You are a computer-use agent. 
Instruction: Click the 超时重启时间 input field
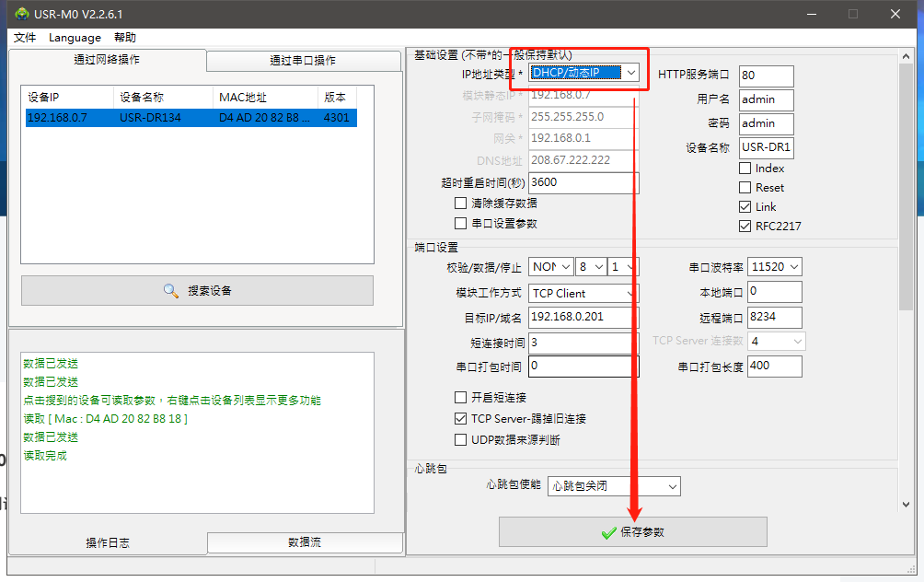click(583, 183)
